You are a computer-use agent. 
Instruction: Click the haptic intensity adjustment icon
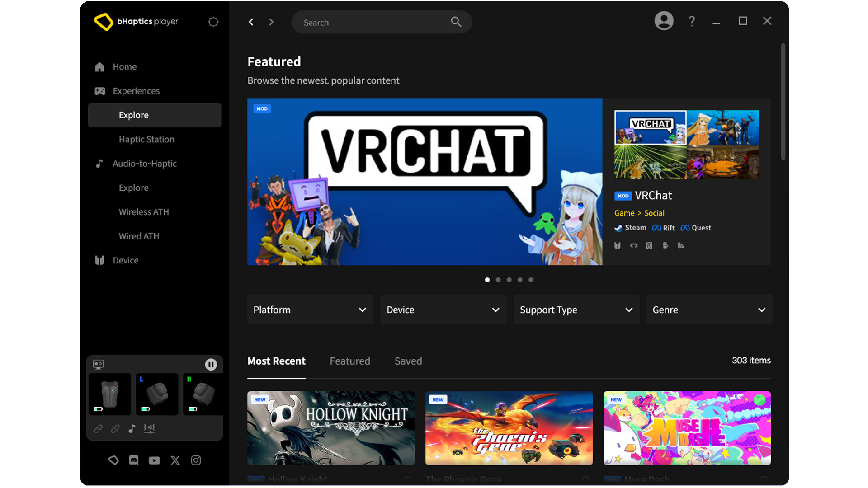coord(149,428)
